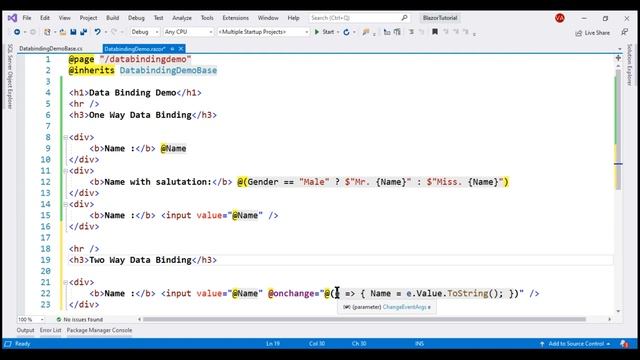Close the DatabindingDemo.razor tab
The width and height of the screenshot is (640, 360).
click(x=181, y=49)
